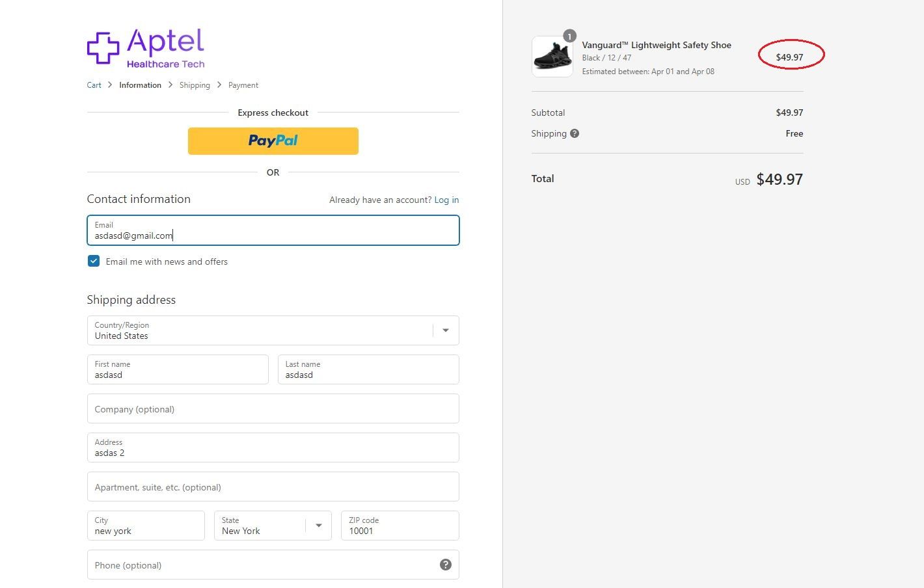Click the Apartment, suite, etc. field
This screenshot has height=588, width=924.
click(273, 487)
